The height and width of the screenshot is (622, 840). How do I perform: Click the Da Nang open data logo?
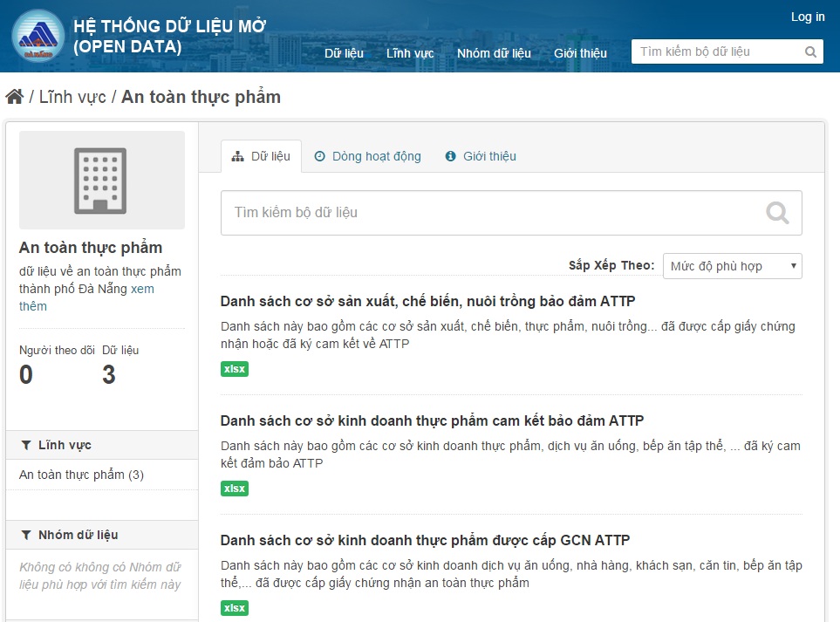coord(38,36)
